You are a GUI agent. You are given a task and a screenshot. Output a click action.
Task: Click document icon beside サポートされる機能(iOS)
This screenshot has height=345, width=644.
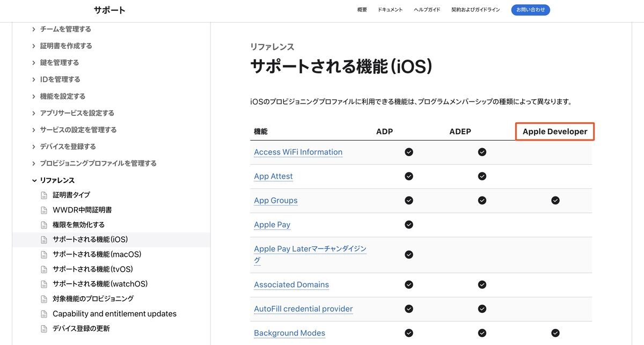coord(44,240)
